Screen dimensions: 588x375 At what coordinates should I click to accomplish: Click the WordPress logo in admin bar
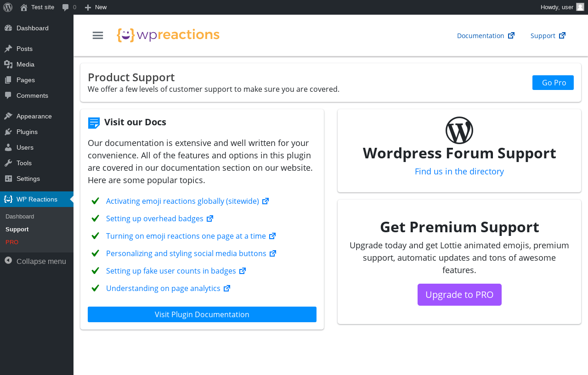8,7
